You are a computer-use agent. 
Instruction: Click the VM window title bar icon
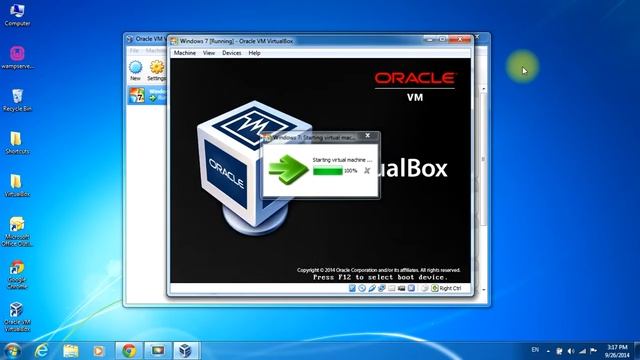click(174, 41)
